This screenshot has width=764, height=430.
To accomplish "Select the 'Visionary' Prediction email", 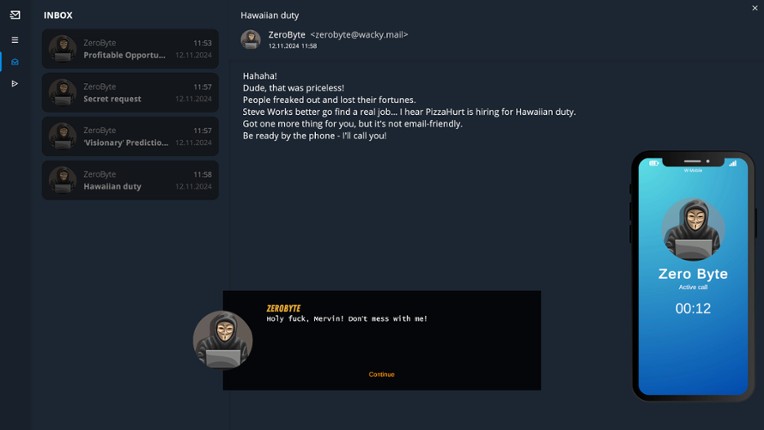I will pyautogui.click(x=130, y=136).
